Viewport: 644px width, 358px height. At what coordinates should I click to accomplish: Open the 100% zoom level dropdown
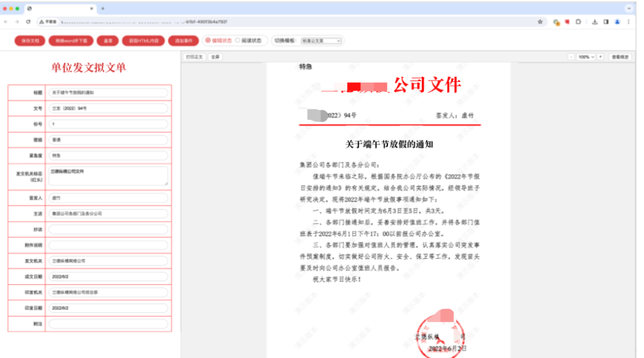586,57
